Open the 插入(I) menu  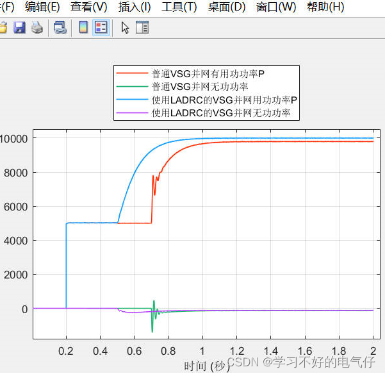point(134,7)
